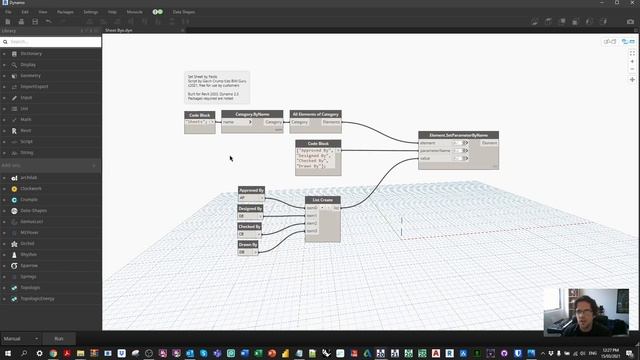Viewport: 640px width, 360px height.
Task: Click the Sparrow package icon
Action: point(14,266)
